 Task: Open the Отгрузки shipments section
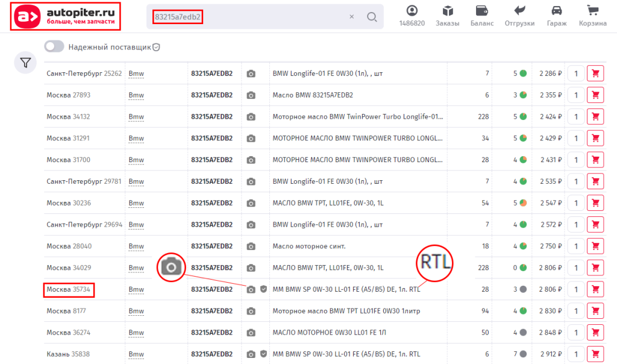519,16
